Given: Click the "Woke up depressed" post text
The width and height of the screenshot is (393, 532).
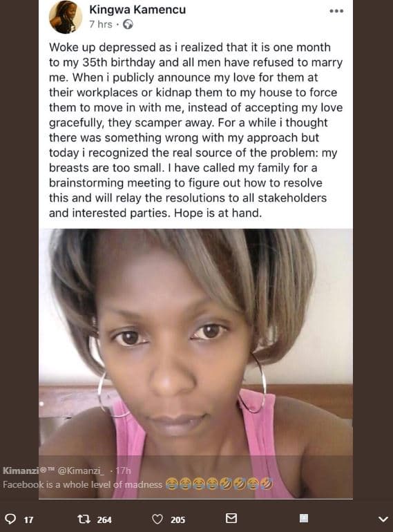Looking at the screenshot, I should [195, 130].
